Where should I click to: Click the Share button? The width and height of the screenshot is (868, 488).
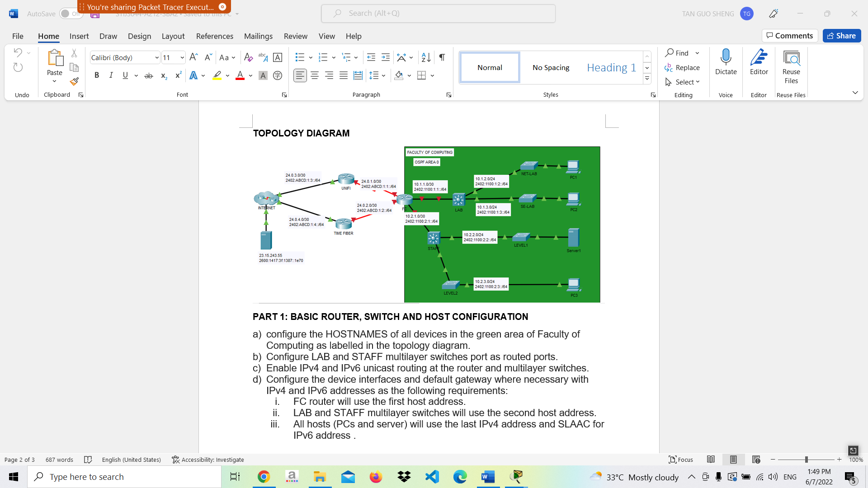click(x=841, y=36)
